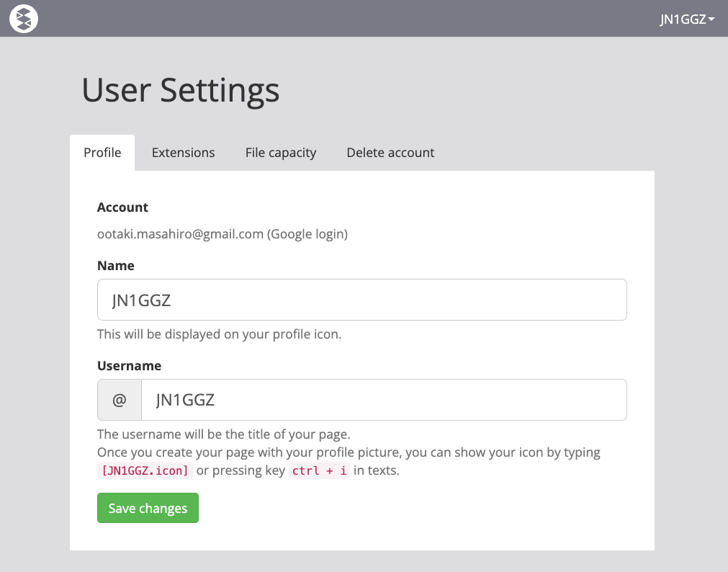Click into the Username input field
The image size is (728, 572).
(383, 400)
